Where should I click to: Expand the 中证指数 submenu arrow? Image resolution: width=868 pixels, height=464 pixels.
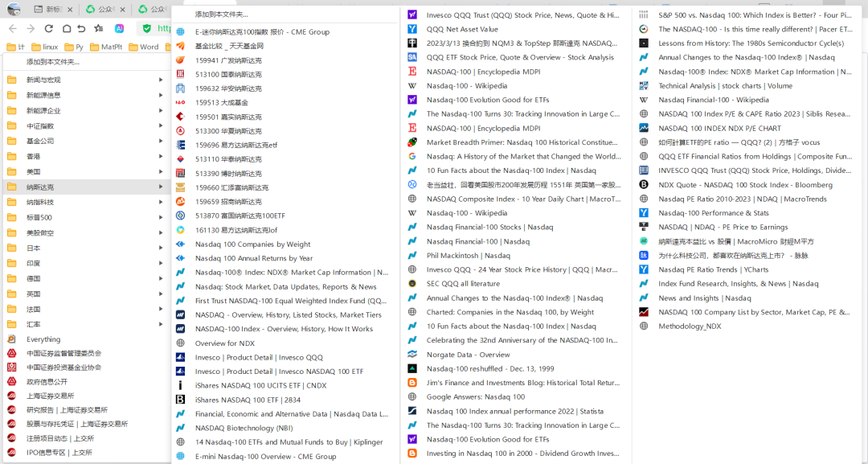coord(161,125)
